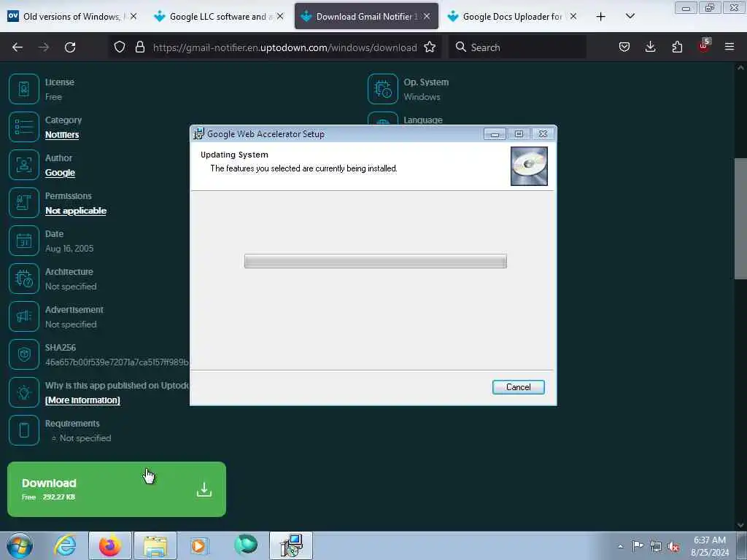
Task: Show hidden tray icons arrow
Action: pos(620,546)
